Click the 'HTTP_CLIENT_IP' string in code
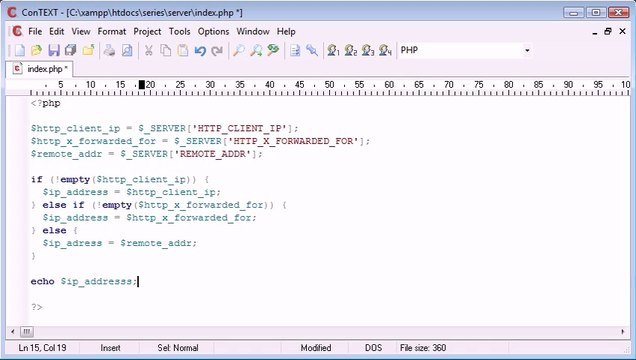 point(239,129)
